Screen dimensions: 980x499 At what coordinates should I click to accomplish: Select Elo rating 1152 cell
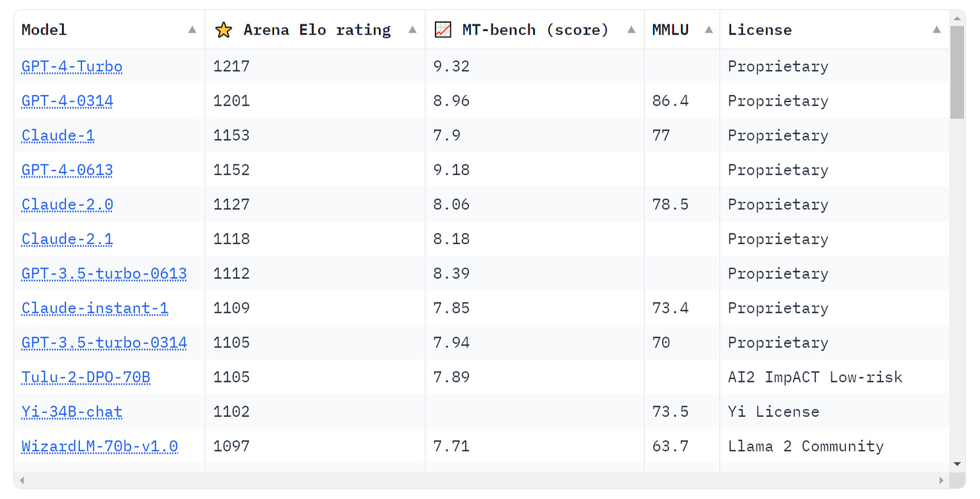[x=315, y=169]
